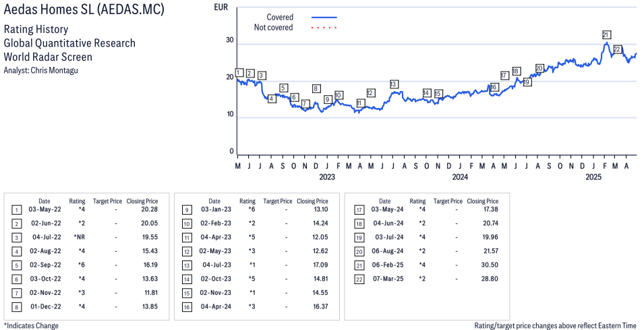Click the 2023 year label under the axis
This screenshot has width=644, height=330.
tap(327, 177)
